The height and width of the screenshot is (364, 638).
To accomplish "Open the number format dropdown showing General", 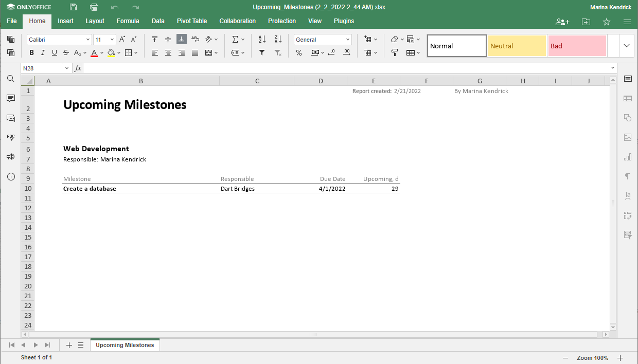I will 323,39.
